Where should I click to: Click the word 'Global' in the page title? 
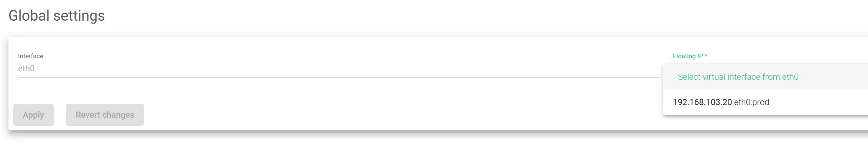click(29, 16)
